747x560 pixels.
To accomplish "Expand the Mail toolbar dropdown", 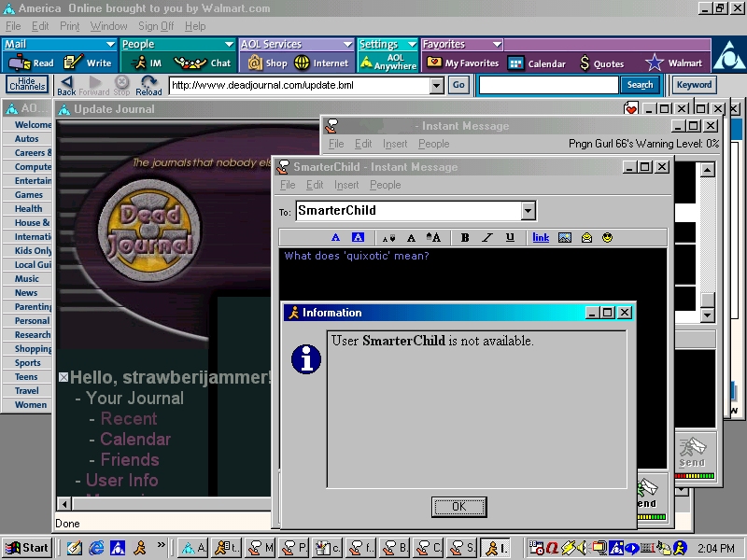I will 110,44.
